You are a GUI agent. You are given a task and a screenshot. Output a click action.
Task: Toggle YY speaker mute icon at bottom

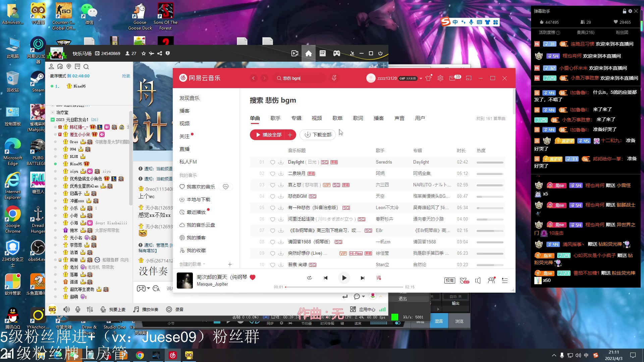(x=66, y=309)
